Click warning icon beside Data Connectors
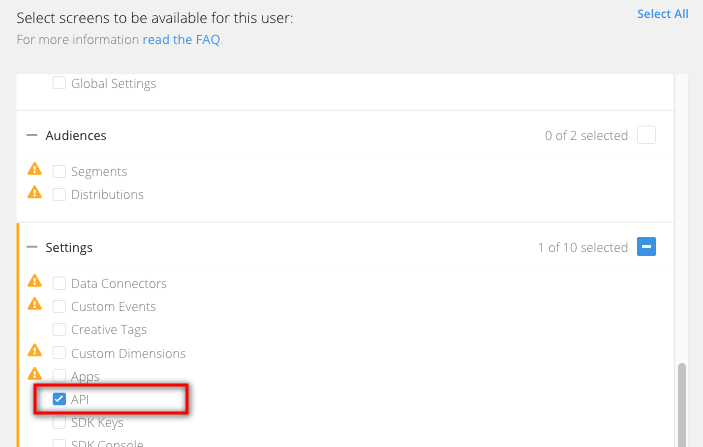The height and width of the screenshot is (447, 703). [35, 283]
